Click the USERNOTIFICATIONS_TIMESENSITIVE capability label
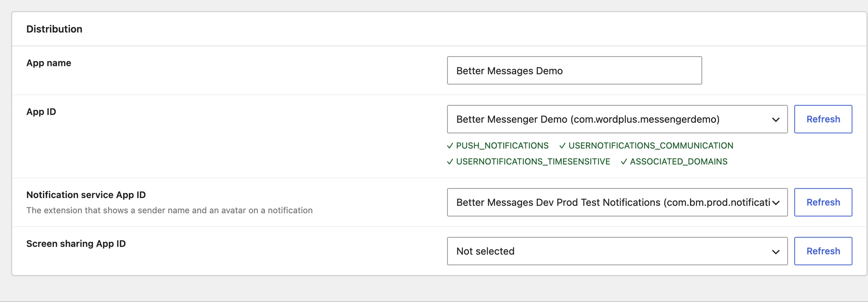This screenshot has width=868, height=302. pyautogui.click(x=529, y=162)
